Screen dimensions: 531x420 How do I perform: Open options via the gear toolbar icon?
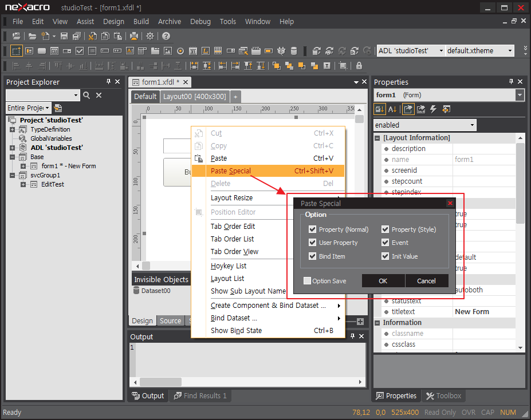(150, 36)
